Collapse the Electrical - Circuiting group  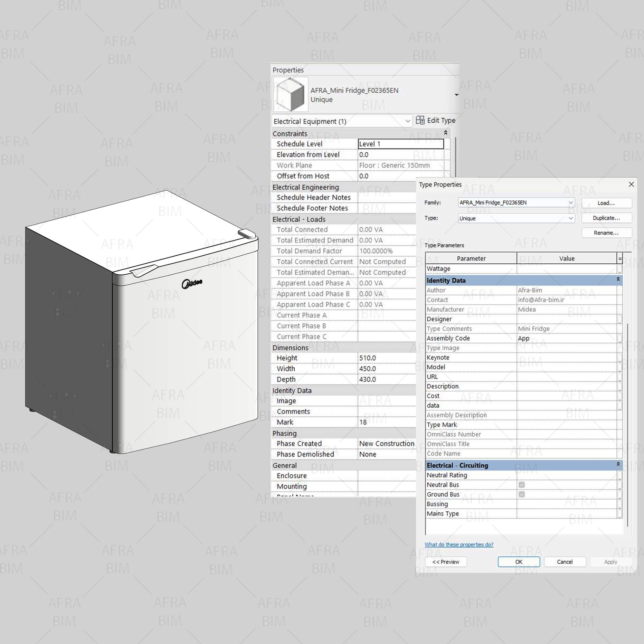coord(618,464)
